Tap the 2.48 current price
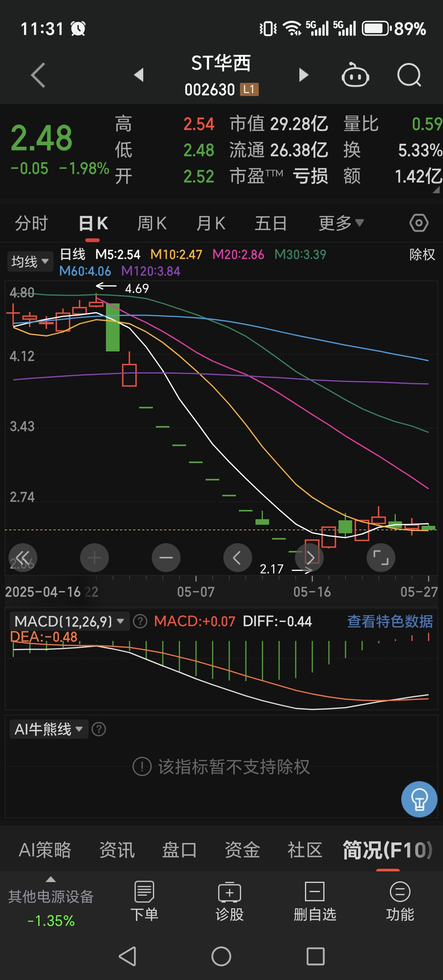The width and height of the screenshot is (443, 980). point(41,138)
